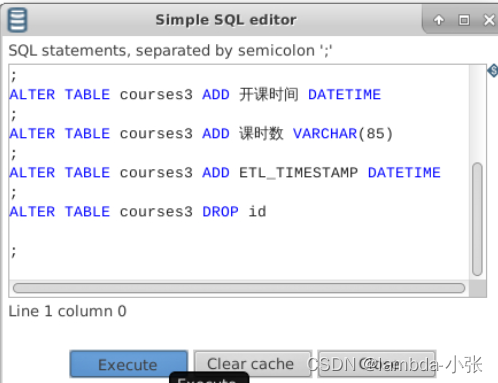498x383 pixels.
Task: Click the 'Line 1 column 0' status text
Action: pos(67,311)
